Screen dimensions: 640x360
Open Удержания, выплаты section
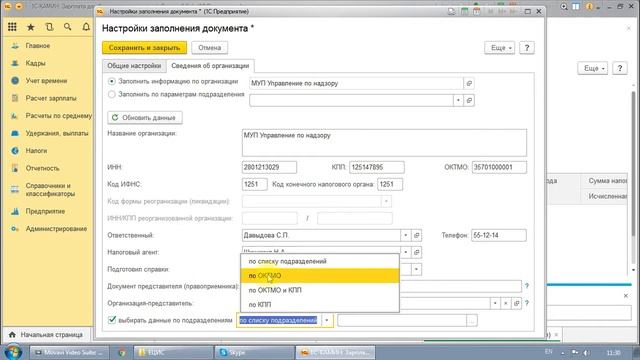click(x=57, y=133)
